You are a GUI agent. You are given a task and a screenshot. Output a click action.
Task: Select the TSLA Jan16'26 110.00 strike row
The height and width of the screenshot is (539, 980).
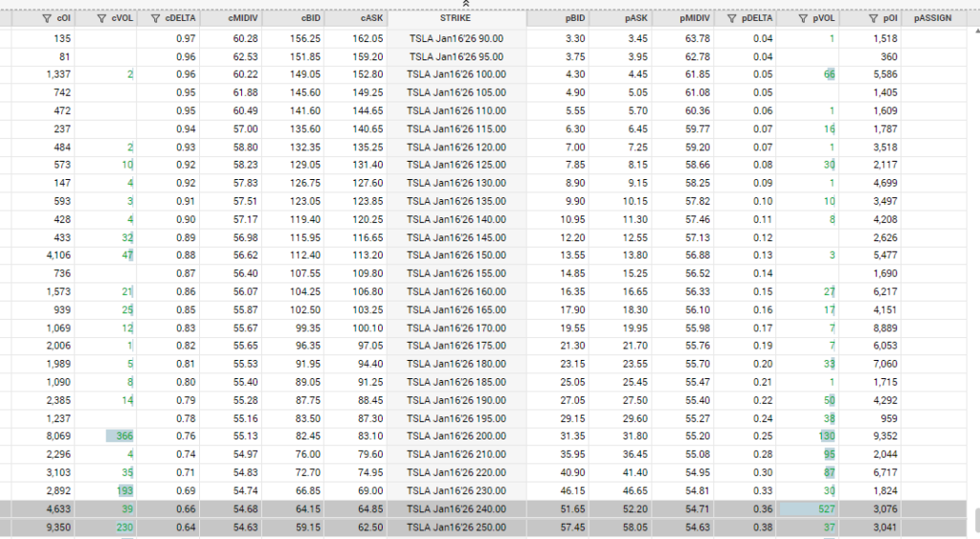tap(457, 111)
